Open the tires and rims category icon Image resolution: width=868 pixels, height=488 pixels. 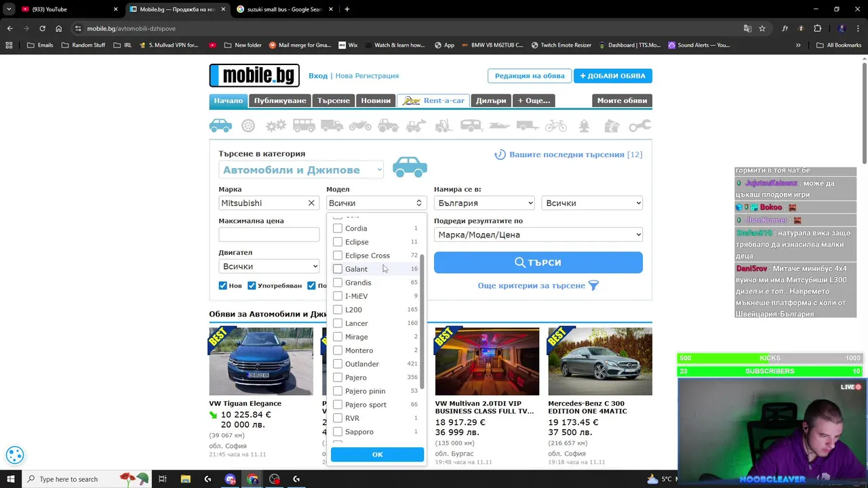(248, 125)
